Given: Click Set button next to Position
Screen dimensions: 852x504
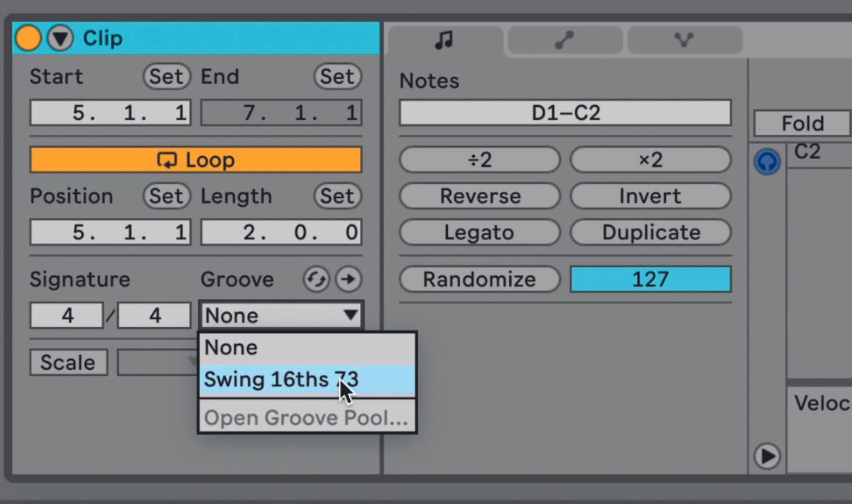Looking at the screenshot, I should tap(167, 196).
